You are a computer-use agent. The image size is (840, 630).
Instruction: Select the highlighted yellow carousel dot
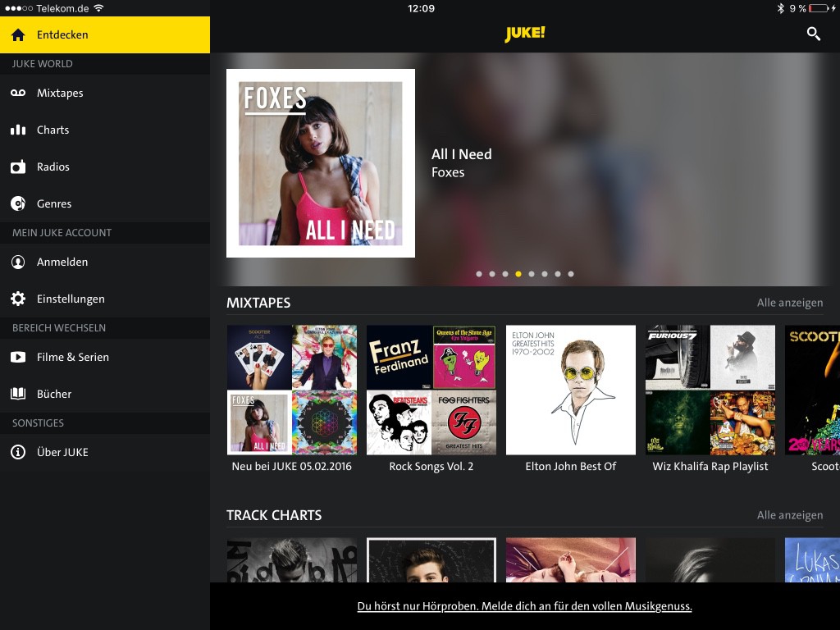pyautogui.click(x=518, y=274)
